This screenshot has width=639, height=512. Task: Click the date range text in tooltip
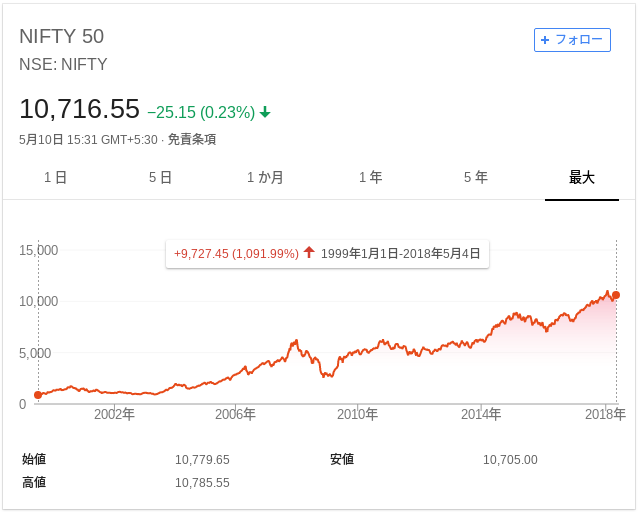tap(401, 254)
